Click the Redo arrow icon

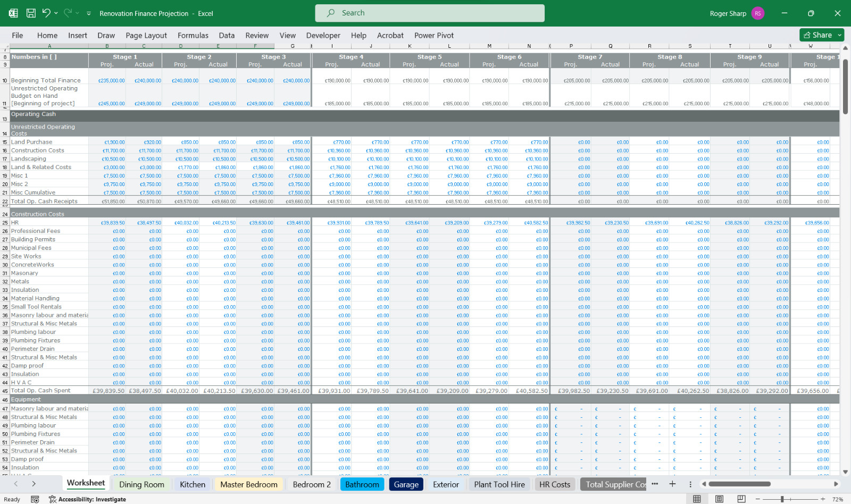pos(68,13)
